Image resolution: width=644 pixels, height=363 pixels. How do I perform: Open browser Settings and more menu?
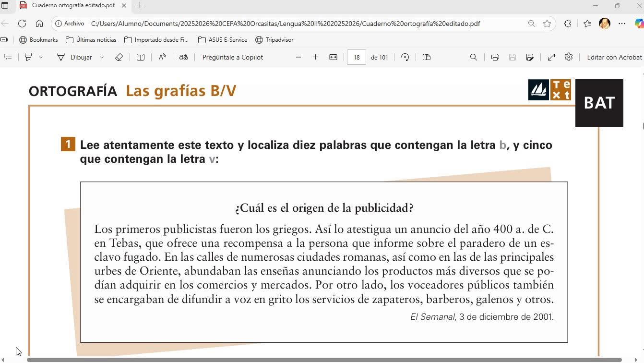point(622,24)
